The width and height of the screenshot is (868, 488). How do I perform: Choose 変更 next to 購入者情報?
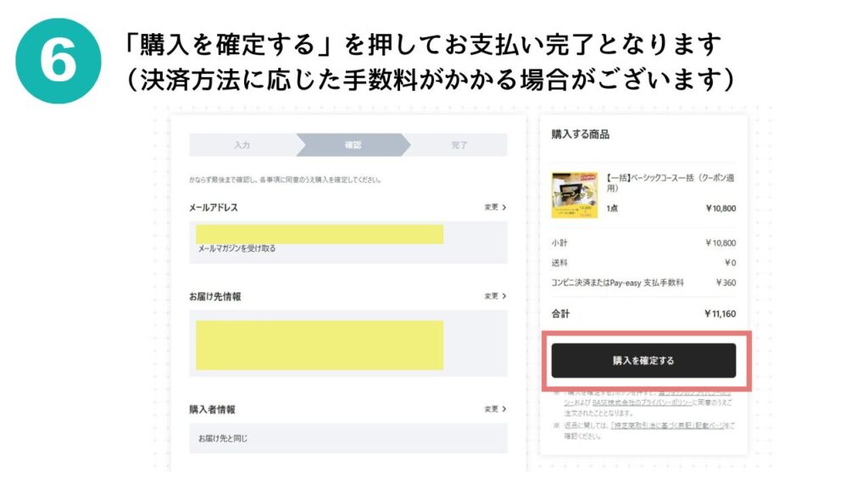[491, 409]
